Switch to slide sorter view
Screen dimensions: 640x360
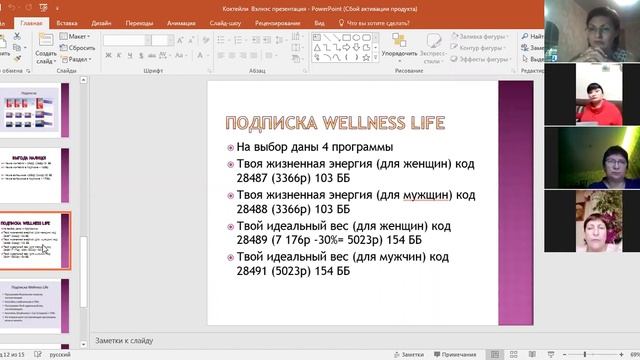[x=513, y=354]
